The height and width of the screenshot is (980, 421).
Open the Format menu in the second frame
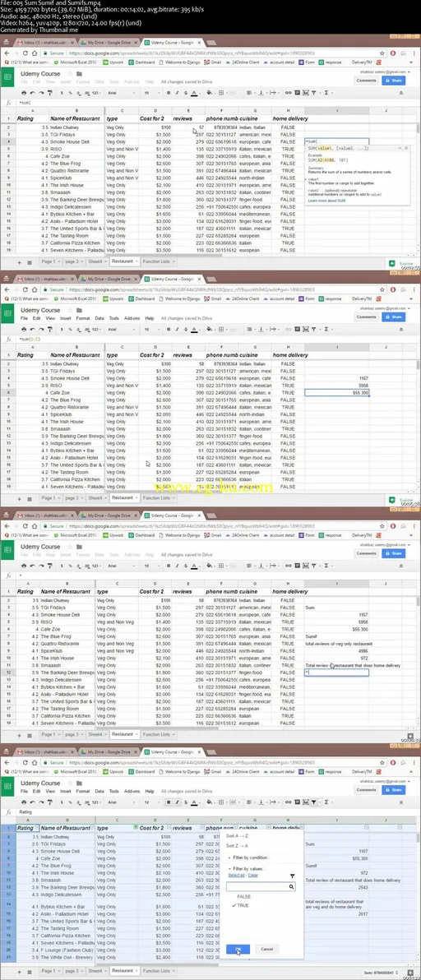(x=82, y=318)
